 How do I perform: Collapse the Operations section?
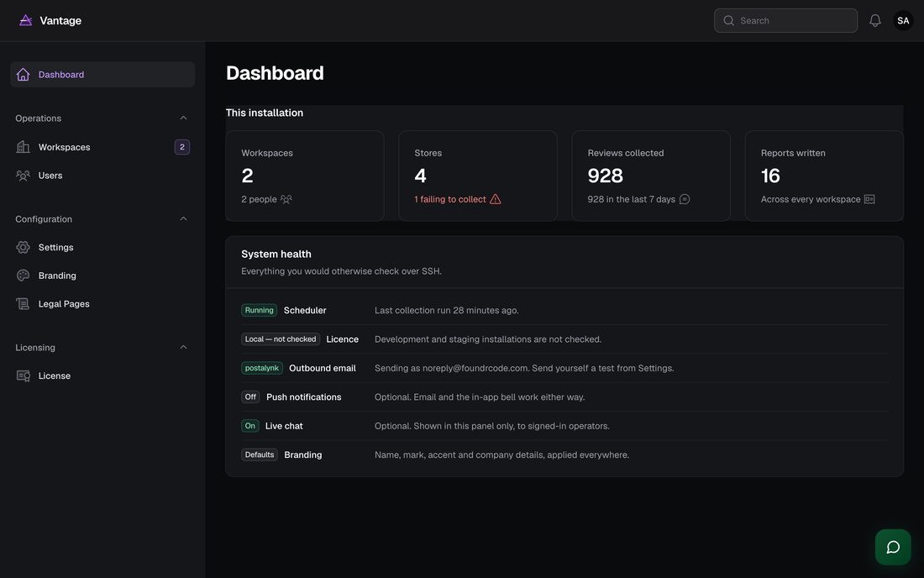183,118
